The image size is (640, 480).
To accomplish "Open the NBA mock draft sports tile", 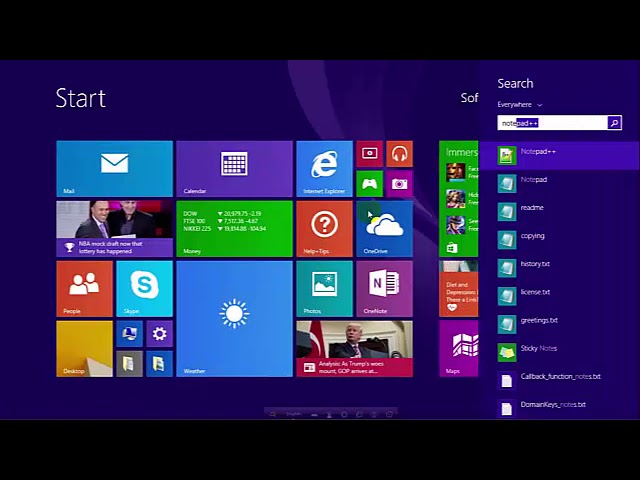I will pyautogui.click(x=114, y=229).
